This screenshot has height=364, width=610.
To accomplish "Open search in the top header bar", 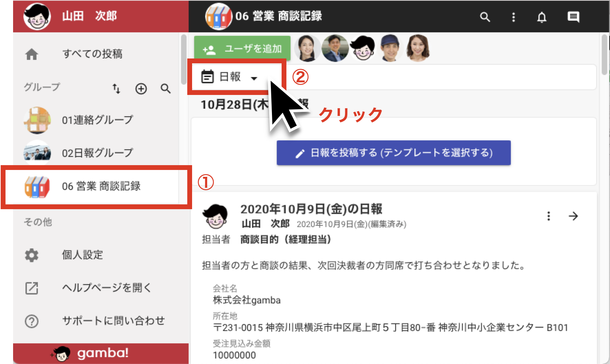I will click(x=485, y=17).
